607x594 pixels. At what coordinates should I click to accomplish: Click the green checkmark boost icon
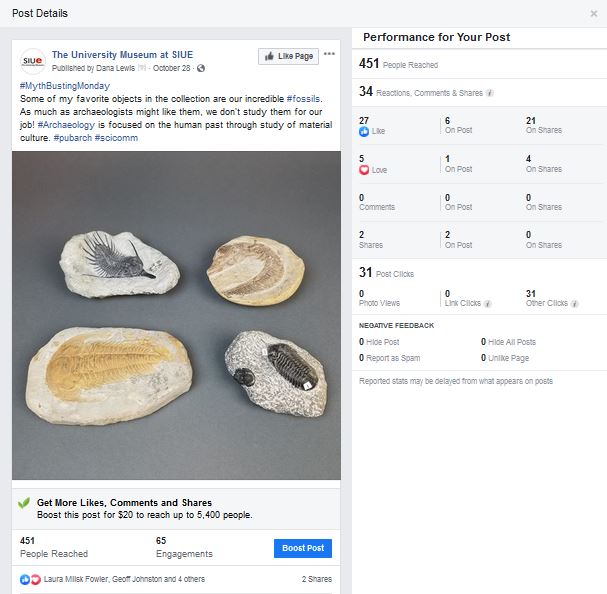(x=24, y=503)
